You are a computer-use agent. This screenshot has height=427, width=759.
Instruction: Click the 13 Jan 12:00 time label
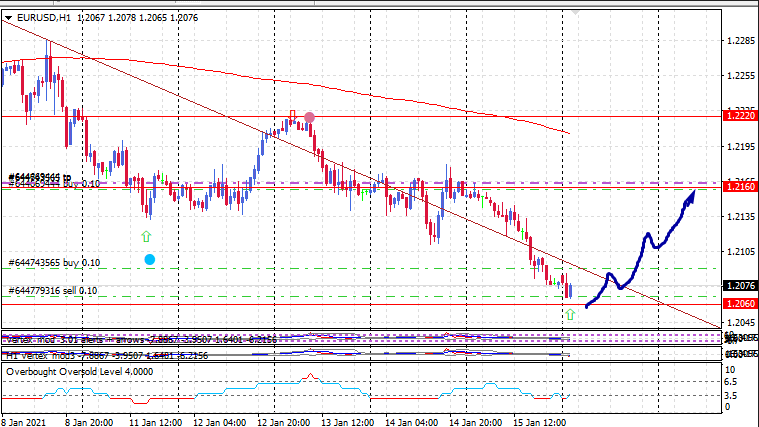pos(348,422)
